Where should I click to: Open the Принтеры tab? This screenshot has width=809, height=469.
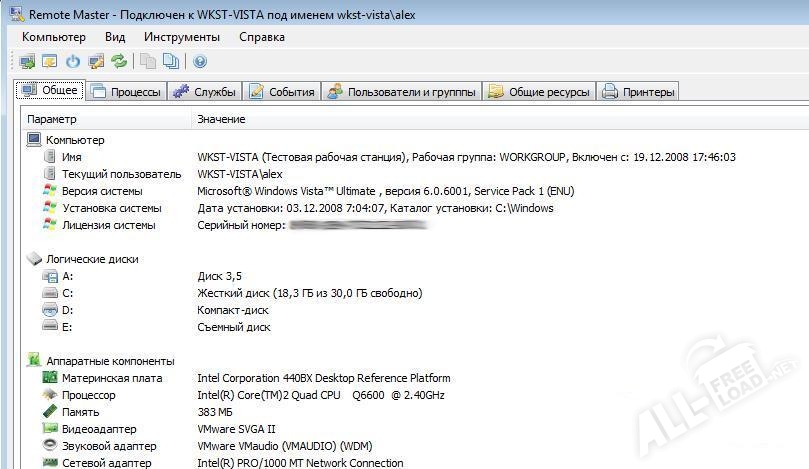click(x=639, y=92)
